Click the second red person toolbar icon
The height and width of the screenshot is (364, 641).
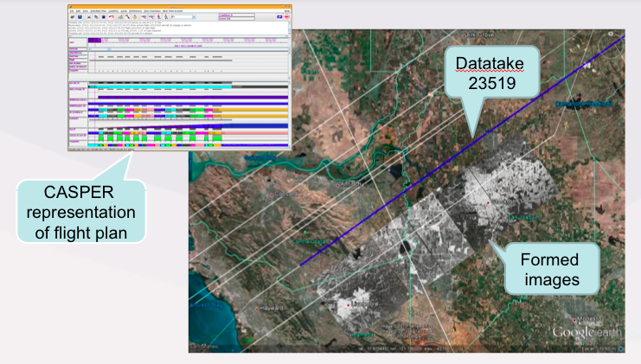[166, 17]
